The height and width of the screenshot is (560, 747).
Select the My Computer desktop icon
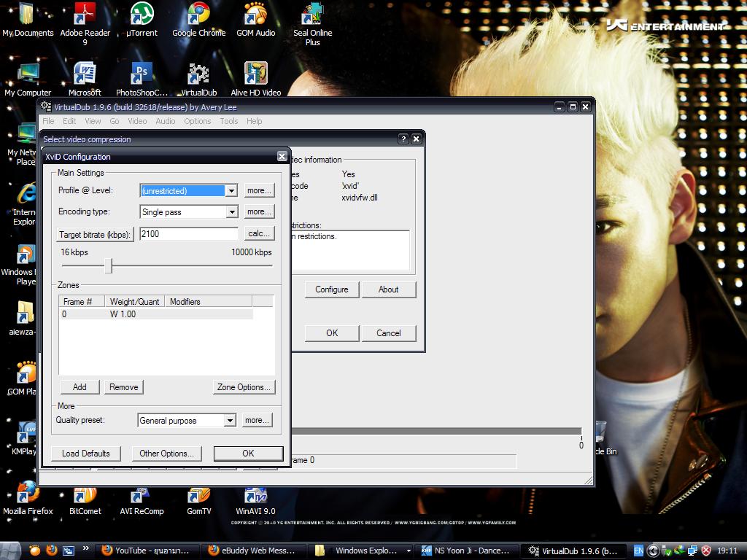point(28,79)
